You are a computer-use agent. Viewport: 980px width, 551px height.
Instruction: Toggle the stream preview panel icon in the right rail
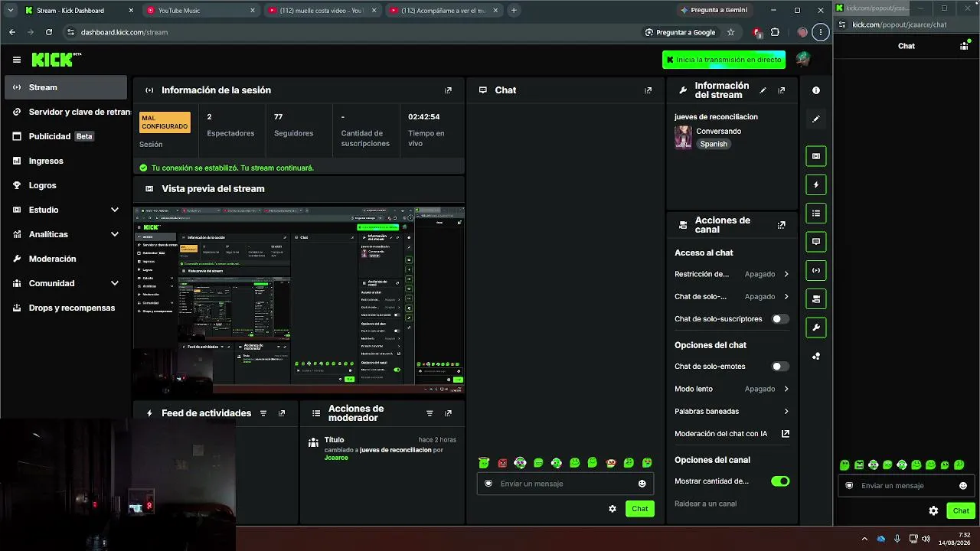pos(816,156)
